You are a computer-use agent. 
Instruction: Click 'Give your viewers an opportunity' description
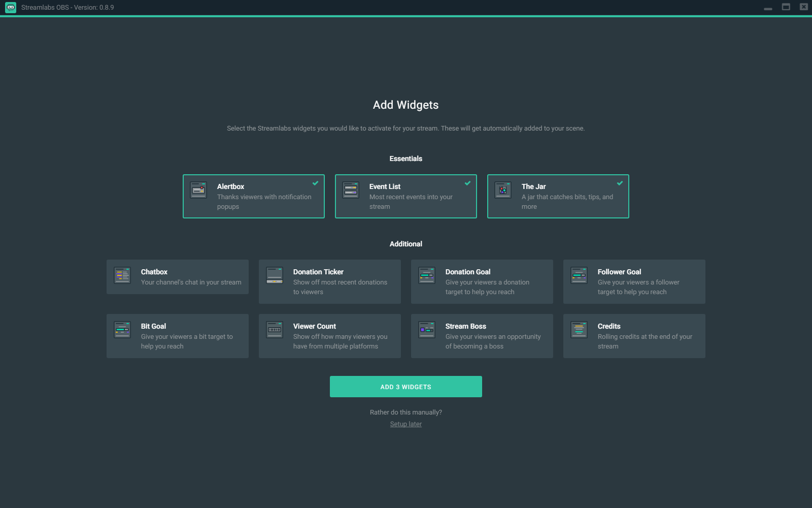click(493, 341)
